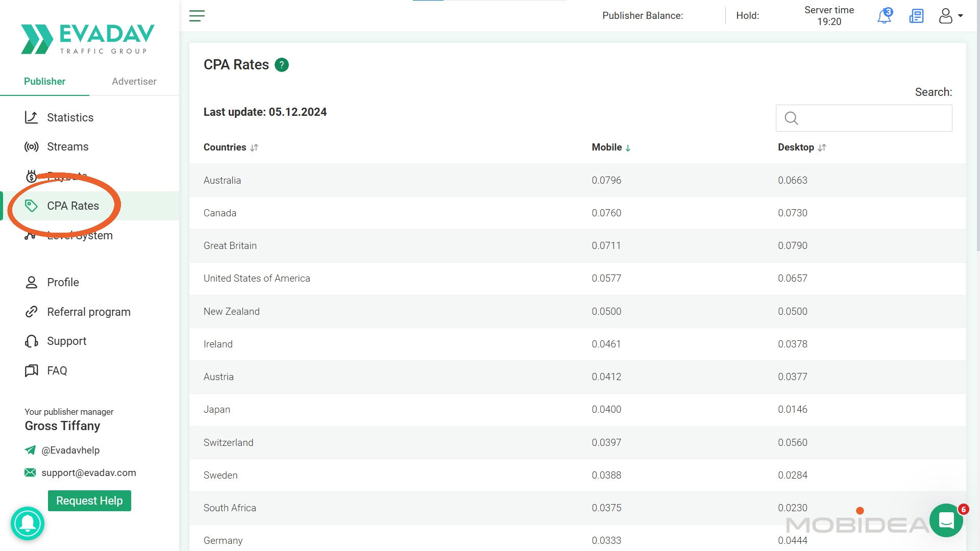Click Canada's mobile rate 0.0760
This screenshot has height=551, width=980.
[606, 213]
